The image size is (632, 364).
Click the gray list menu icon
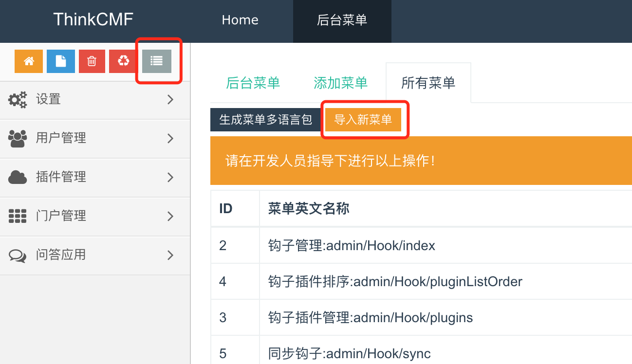click(157, 61)
